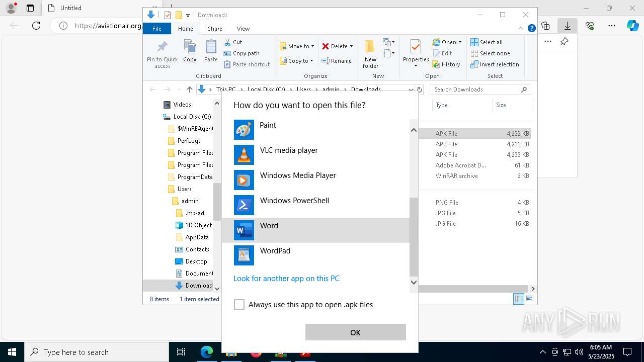The width and height of the screenshot is (644, 362).
Task: Choose VLC media player icon
Action: coord(244,155)
